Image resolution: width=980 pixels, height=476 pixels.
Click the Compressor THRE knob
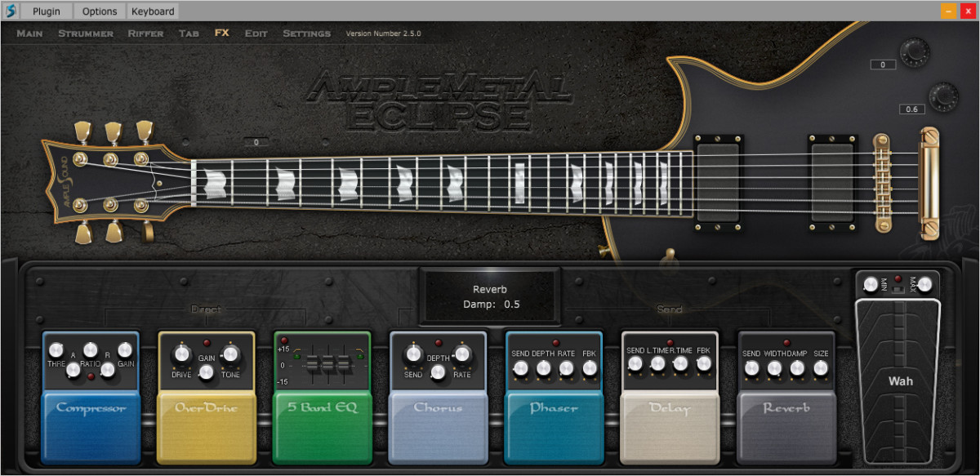(56, 350)
